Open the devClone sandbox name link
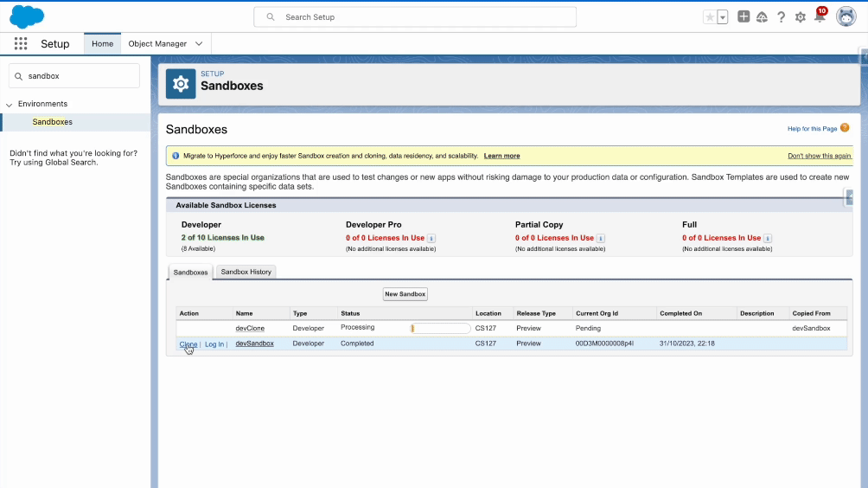 coord(250,329)
